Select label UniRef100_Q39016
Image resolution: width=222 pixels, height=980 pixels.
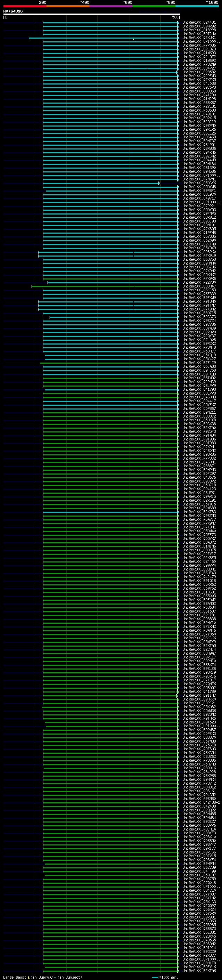[x=199, y=768]
